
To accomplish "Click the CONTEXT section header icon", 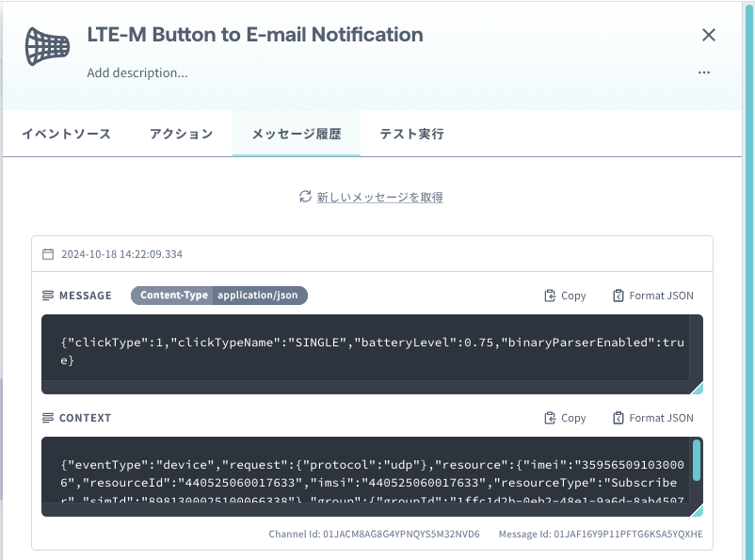I will (48, 418).
